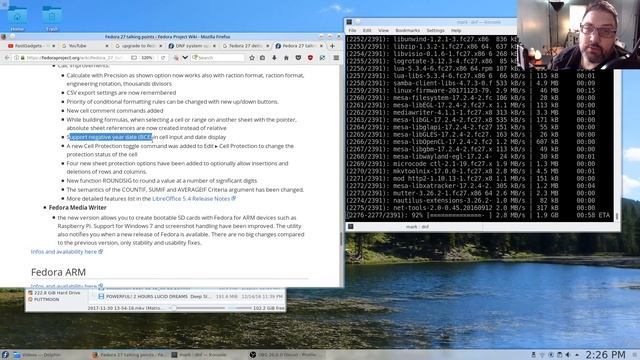Toggle Firefox reader view icon

[x=134, y=58]
